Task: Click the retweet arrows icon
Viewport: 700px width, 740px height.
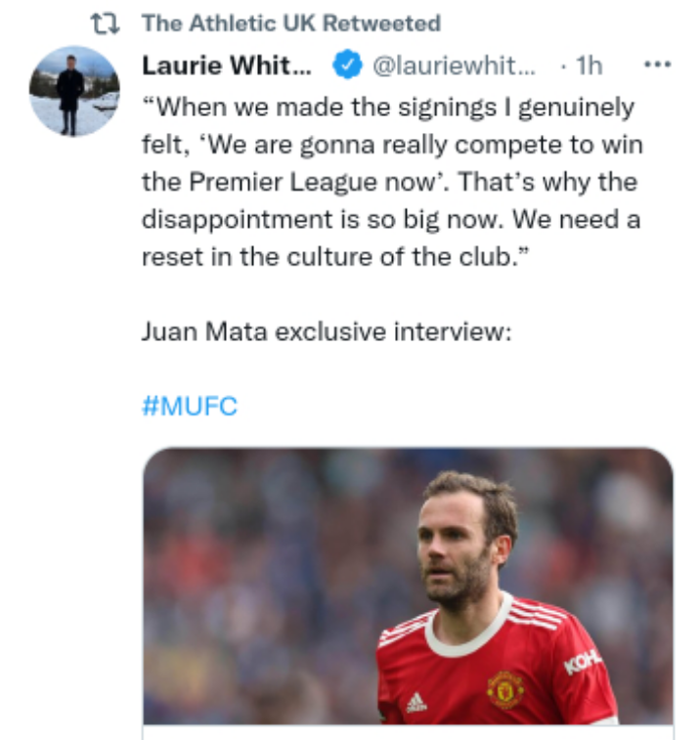Action: pyautogui.click(x=105, y=24)
